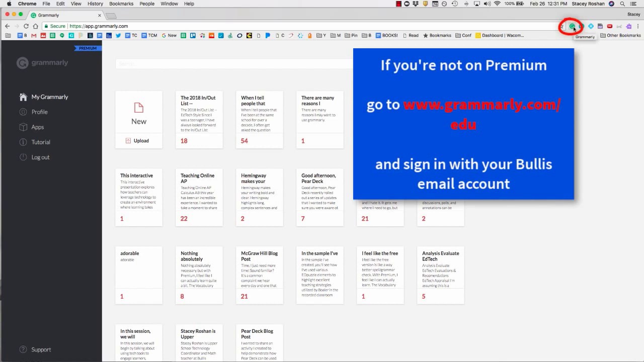Screen dimensions: 644x362
Task: Open 'Pear Deck Blog Post' document
Action: click(260, 343)
